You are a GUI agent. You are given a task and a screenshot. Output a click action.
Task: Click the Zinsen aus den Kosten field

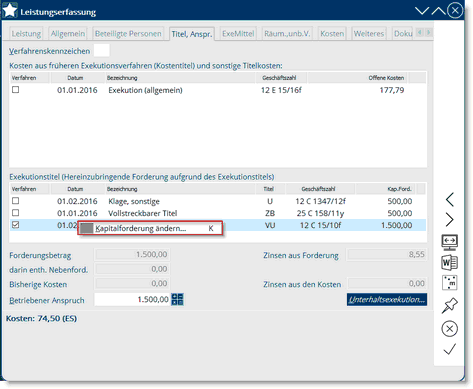[387, 283]
